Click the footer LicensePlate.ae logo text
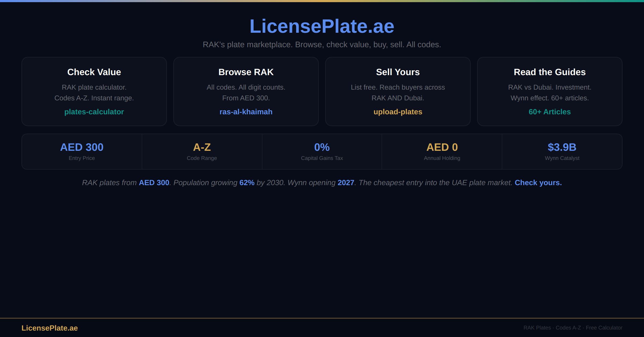 50,328
